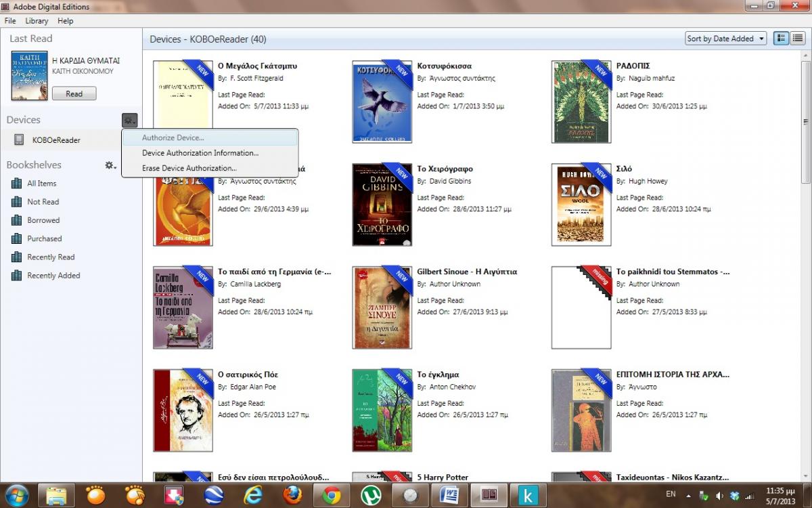Open the Purchased bookshelf

tap(45, 238)
